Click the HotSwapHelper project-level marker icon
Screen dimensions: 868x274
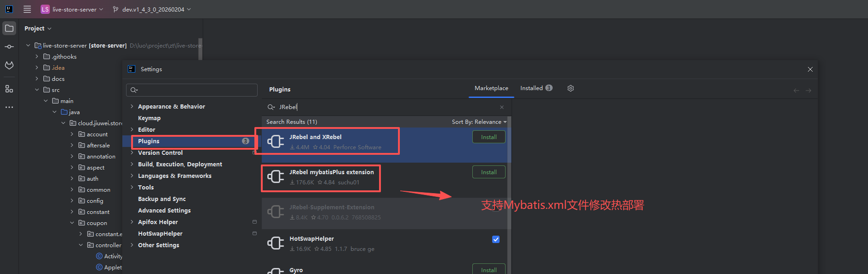254,233
